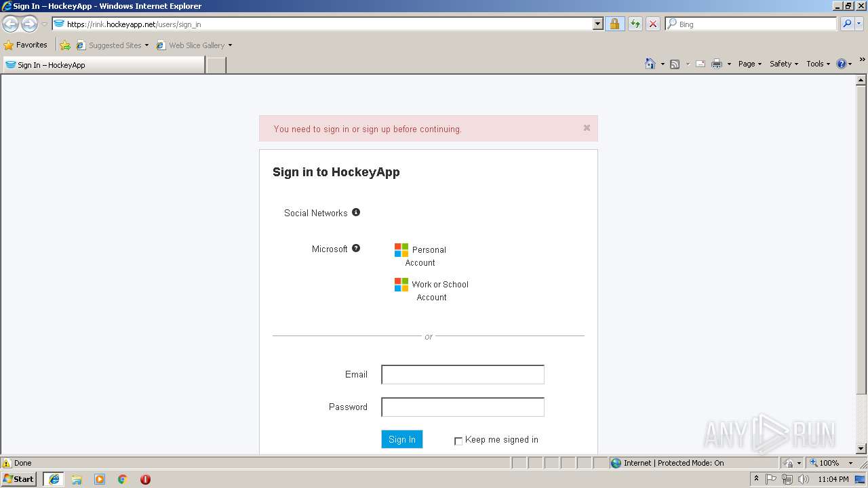Click Microsoft help question icon
Viewport: 868px width, 488px height.
(x=356, y=248)
